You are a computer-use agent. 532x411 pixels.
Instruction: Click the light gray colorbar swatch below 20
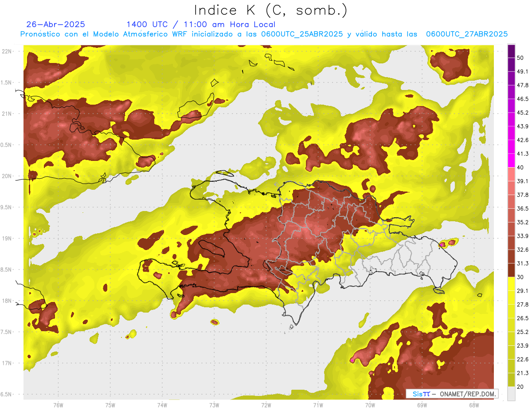pyautogui.click(x=511, y=393)
